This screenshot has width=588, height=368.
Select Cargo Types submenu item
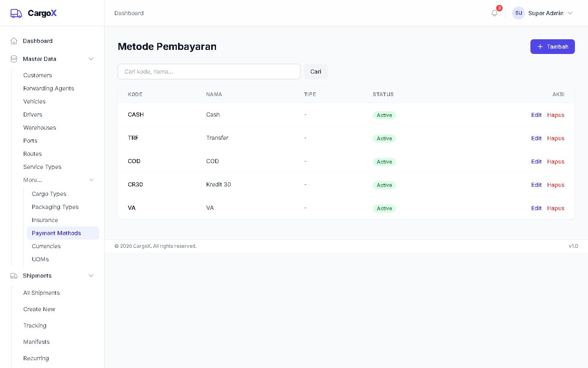49,194
